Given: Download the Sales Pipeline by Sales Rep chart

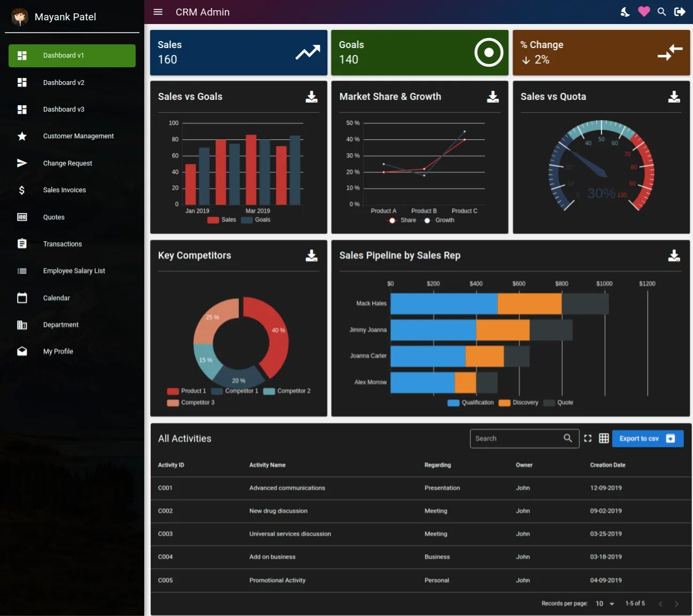Looking at the screenshot, I should click(x=674, y=256).
